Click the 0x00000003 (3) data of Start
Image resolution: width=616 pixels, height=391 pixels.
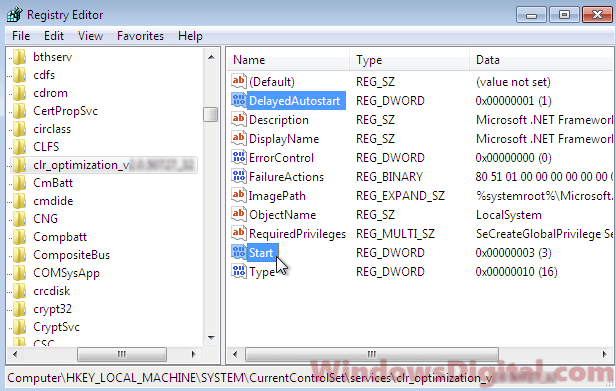(x=513, y=253)
